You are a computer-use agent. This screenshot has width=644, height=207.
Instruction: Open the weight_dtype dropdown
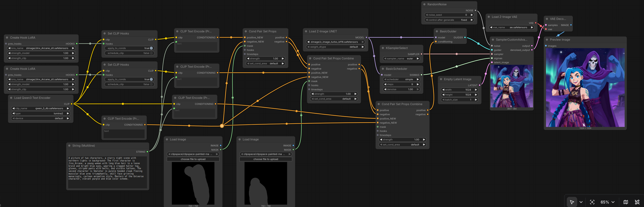click(335, 47)
